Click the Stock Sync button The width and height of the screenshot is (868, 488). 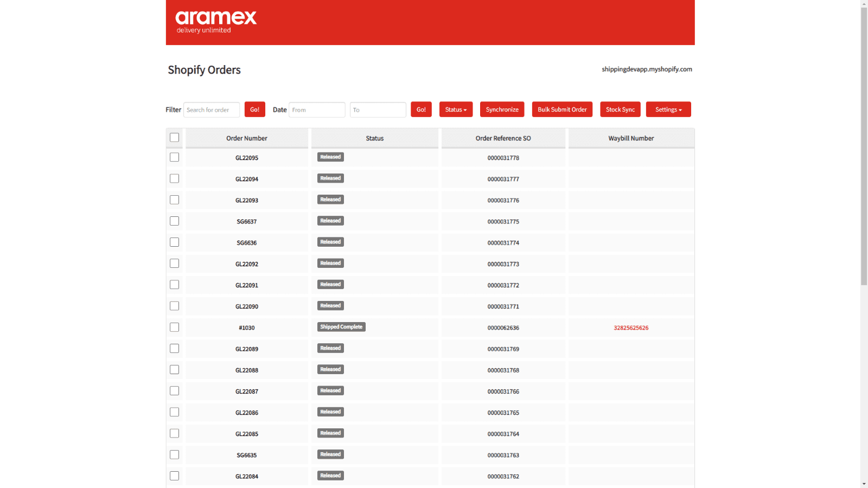(x=620, y=109)
